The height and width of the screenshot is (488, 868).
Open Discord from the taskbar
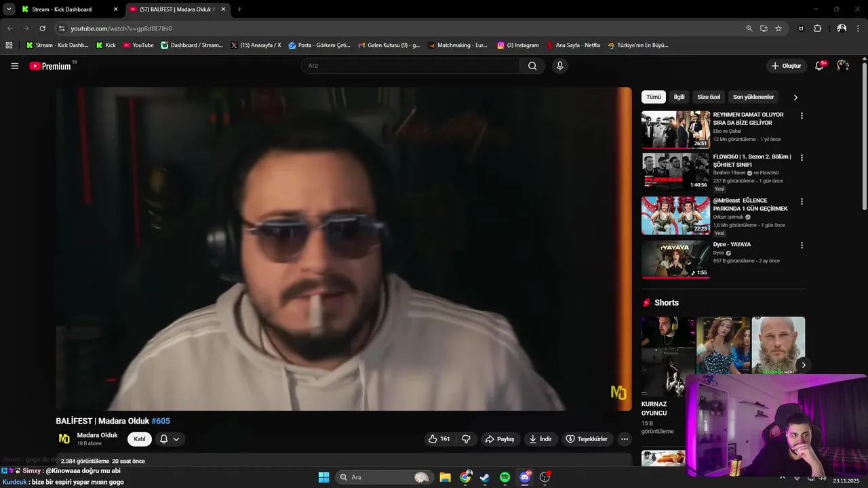(x=525, y=477)
